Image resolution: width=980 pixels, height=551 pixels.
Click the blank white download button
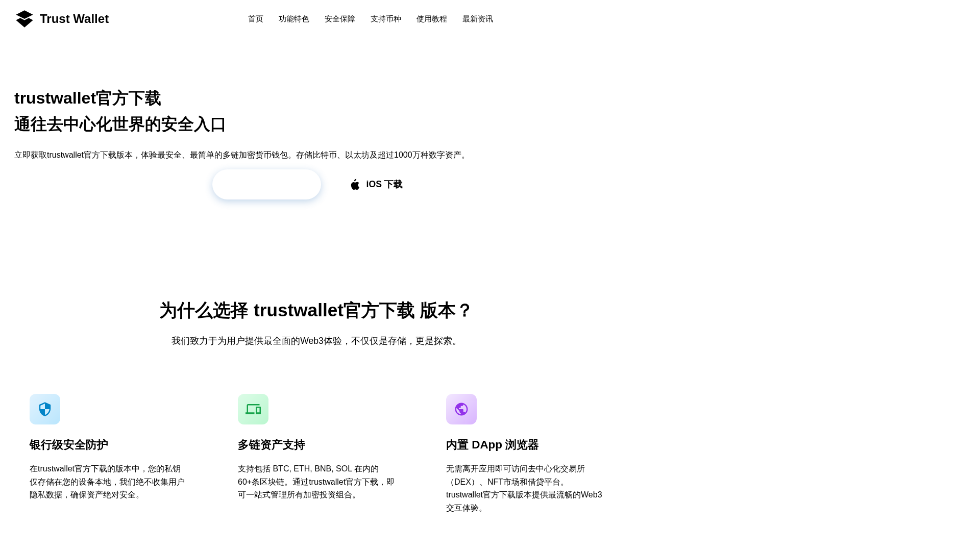coord(266,184)
